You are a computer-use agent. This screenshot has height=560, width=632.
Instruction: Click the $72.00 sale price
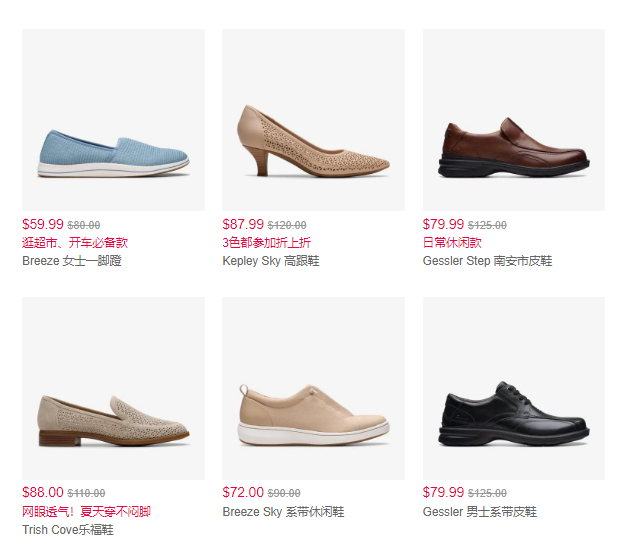(243, 492)
